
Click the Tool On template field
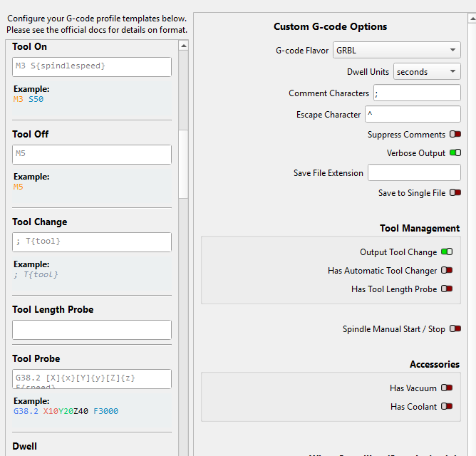(92, 67)
